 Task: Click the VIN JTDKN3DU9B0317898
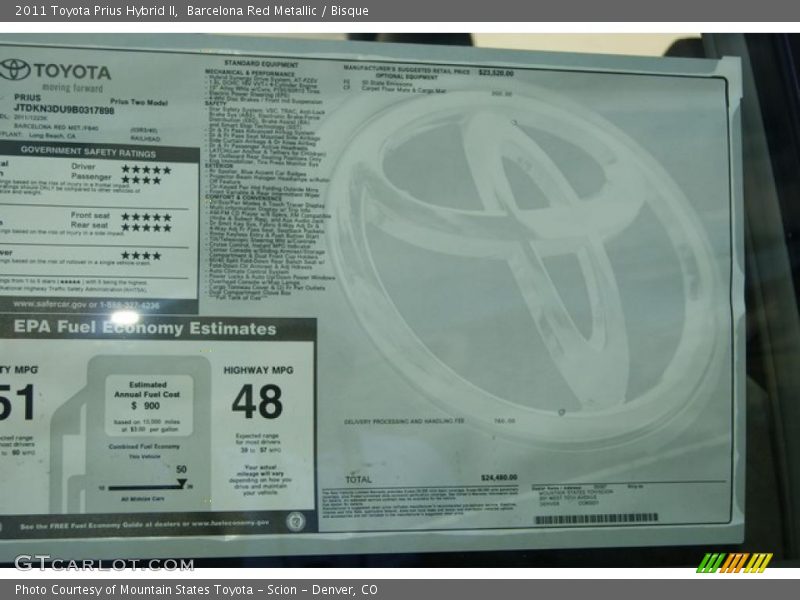coord(64,109)
